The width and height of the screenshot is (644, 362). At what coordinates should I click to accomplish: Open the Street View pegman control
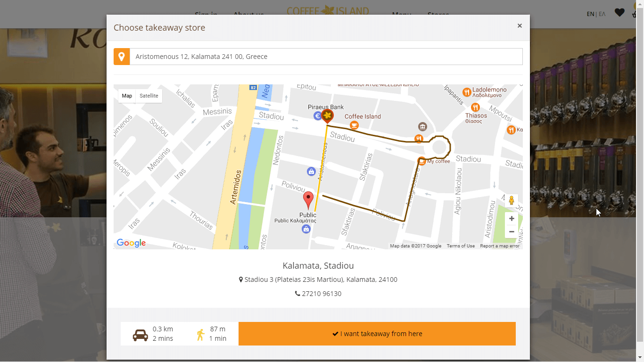coord(512,201)
